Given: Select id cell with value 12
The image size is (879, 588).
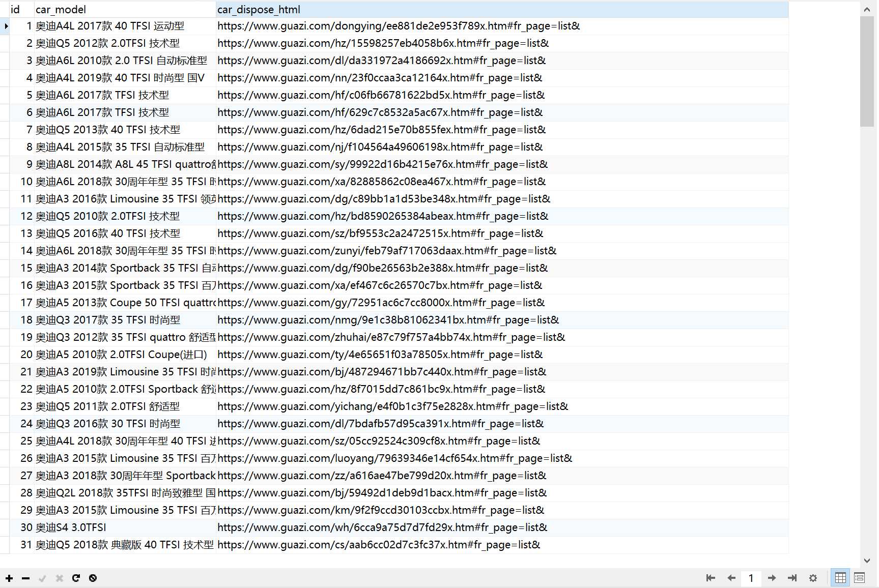Looking at the screenshot, I should (21, 216).
